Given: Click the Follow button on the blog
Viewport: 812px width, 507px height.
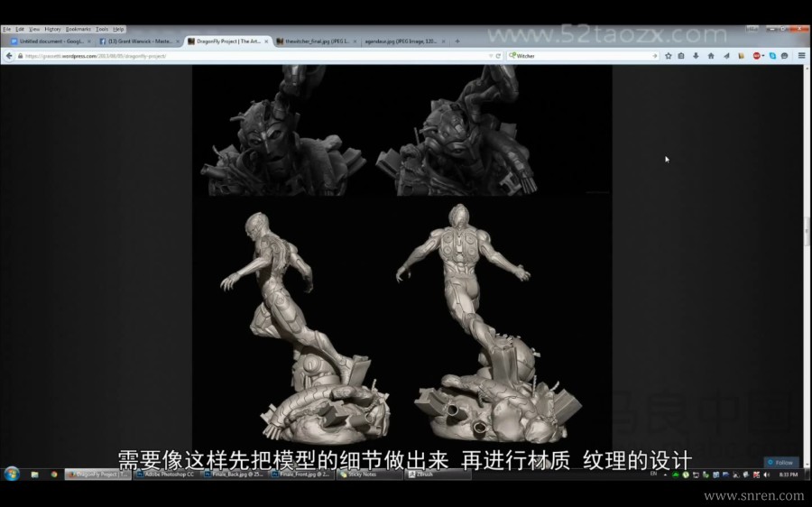Looking at the screenshot, I should (x=781, y=463).
